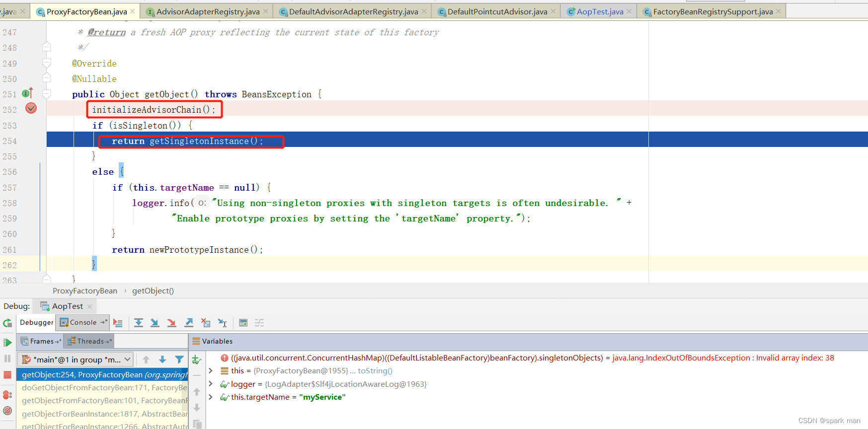Force step into with red arrow
Image resolution: width=868 pixels, height=429 pixels.
click(172, 323)
